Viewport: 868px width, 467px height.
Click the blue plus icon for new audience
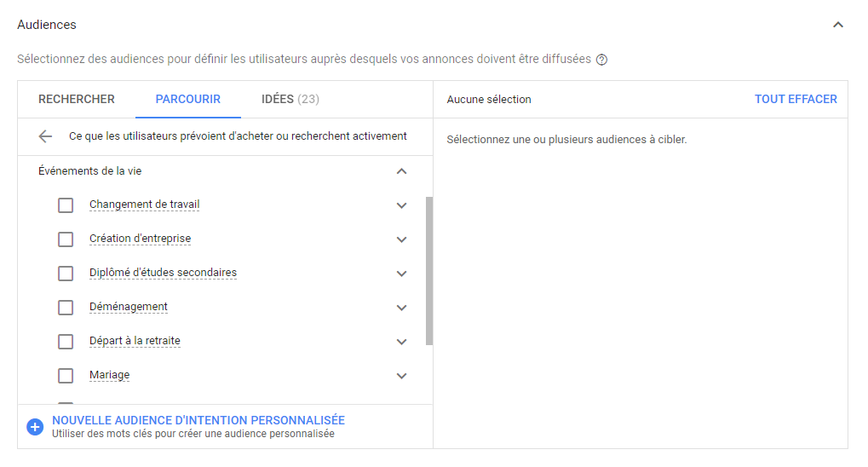pos(35,427)
